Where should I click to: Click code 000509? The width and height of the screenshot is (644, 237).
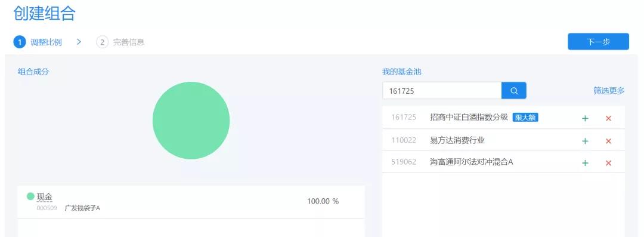coord(47,208)
